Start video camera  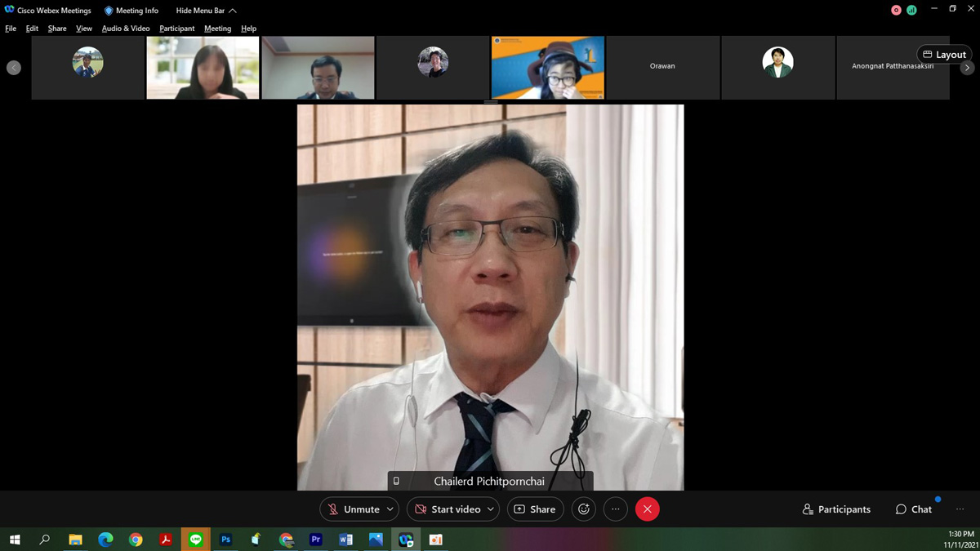[447, 509]
